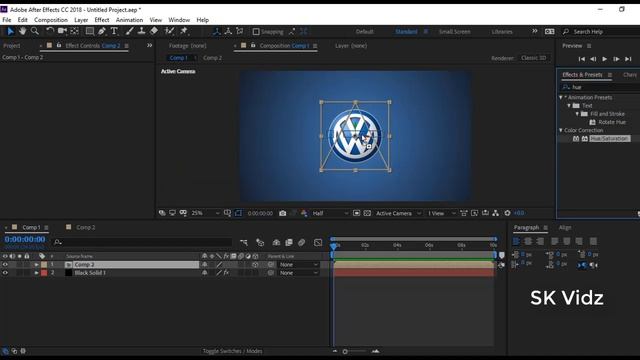
Task: Collapse the Color Correction category
Action: 561,130
